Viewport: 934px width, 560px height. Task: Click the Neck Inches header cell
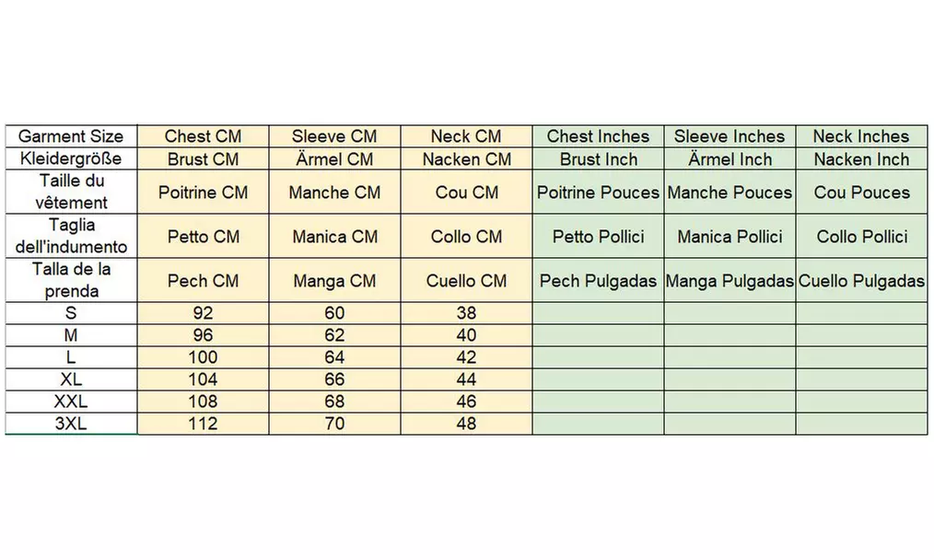click(861, 136)
